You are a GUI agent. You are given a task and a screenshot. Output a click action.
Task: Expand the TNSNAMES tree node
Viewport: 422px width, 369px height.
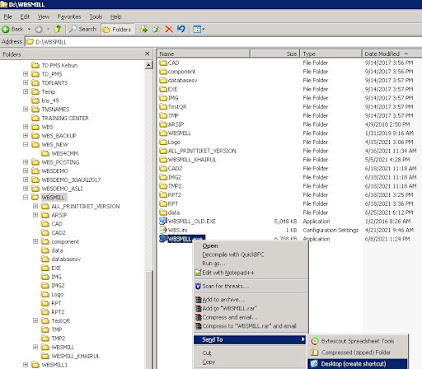(x=26, y=109)
